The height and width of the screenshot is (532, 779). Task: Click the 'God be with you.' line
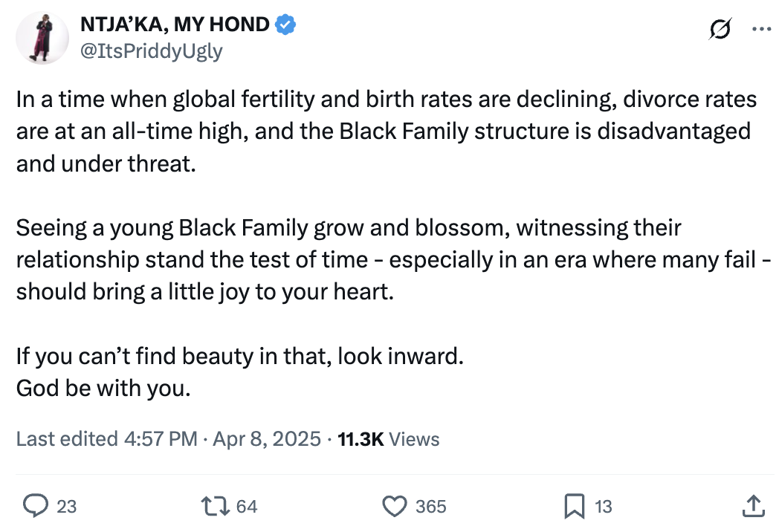pyautogui.click(x=103, y=388)
